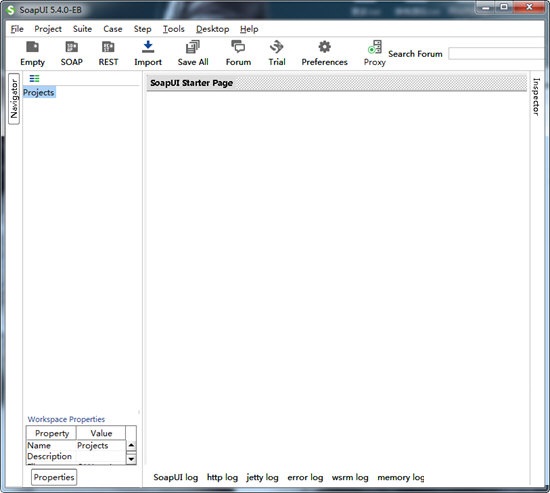Click the Trial toolbar icon
The height and width of the screenshot is (493, 550).
point(277,47)
